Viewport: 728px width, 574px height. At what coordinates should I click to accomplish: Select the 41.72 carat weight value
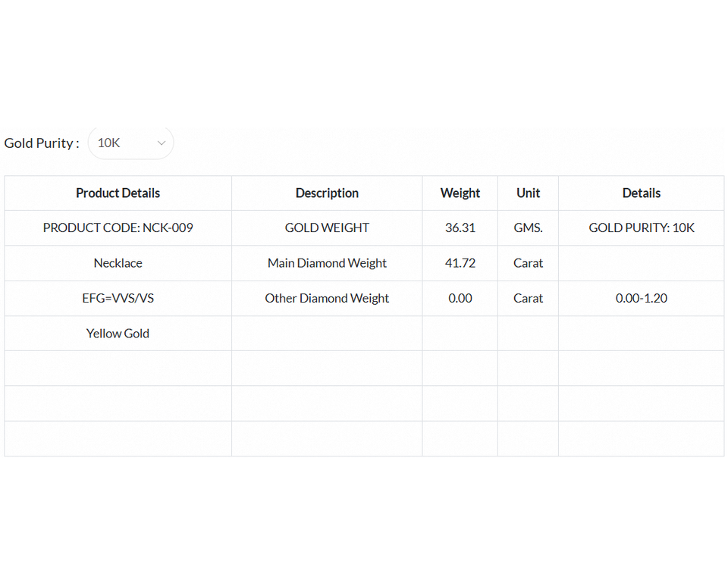tap(460, 263)
